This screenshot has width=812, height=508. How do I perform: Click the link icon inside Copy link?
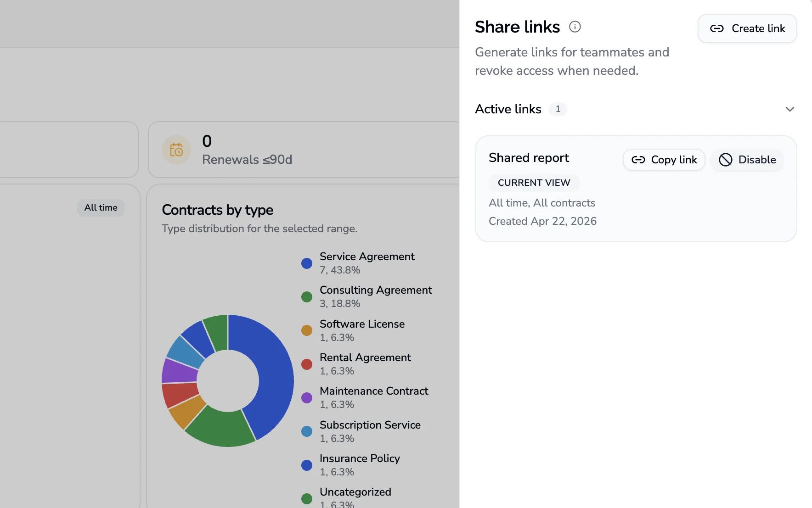pyautogui.click(x=638, y=160)
